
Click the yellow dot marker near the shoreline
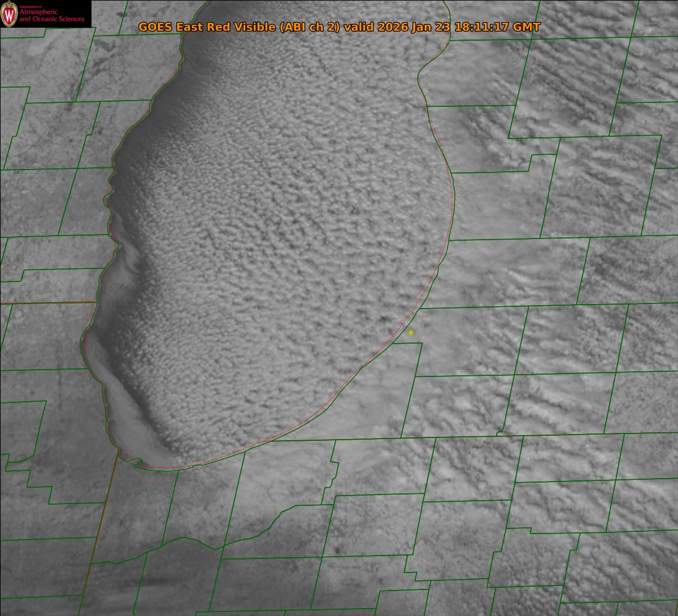point(411,333)
